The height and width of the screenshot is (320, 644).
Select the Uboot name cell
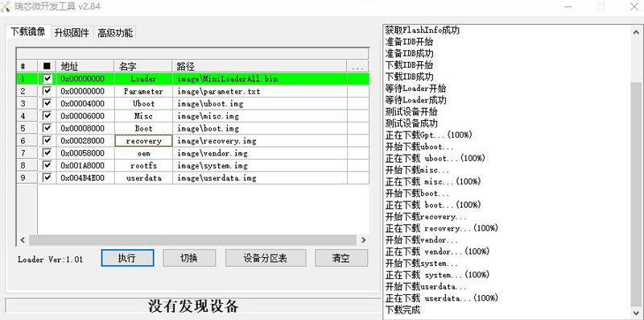click(143, 104)
